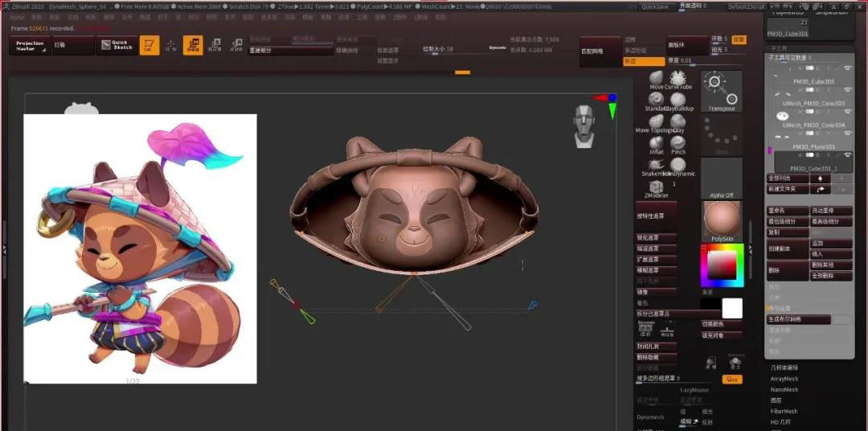The image size is (868, 431).
Task: Open the Dots stroke selector
Action: coord(722,135)
